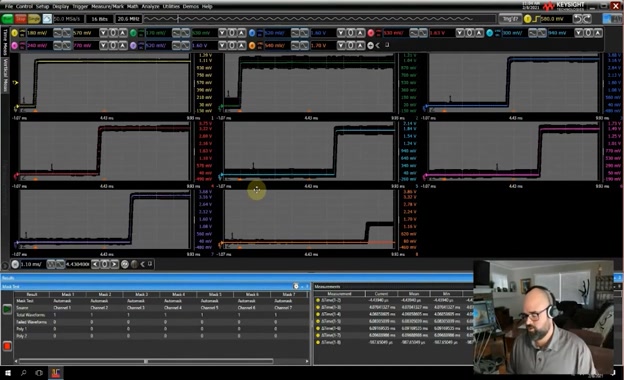The width and height of the screenshot is (624, 380).
Task: Click the rising edge trigger slope icon
Action: tap(536, 19)
